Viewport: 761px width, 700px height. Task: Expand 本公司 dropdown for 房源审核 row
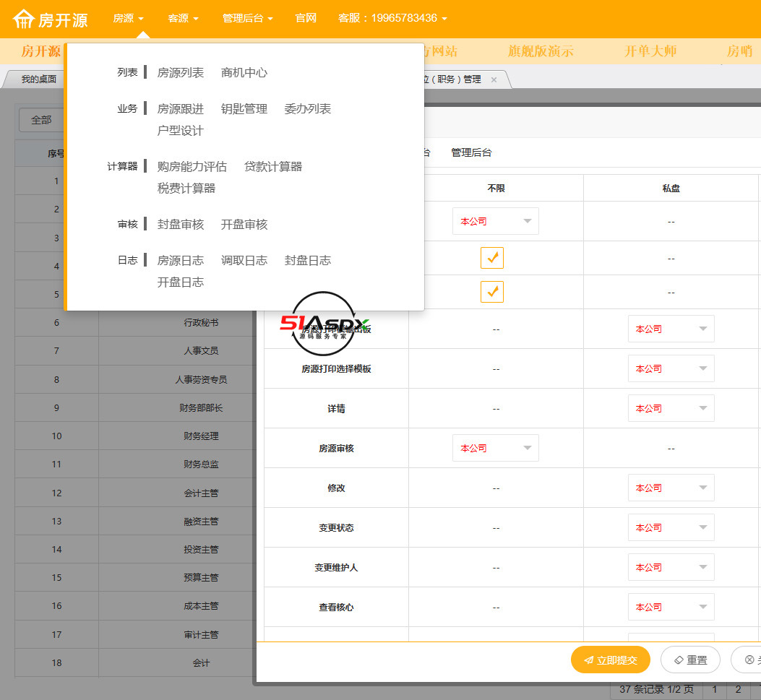[496, 449]
